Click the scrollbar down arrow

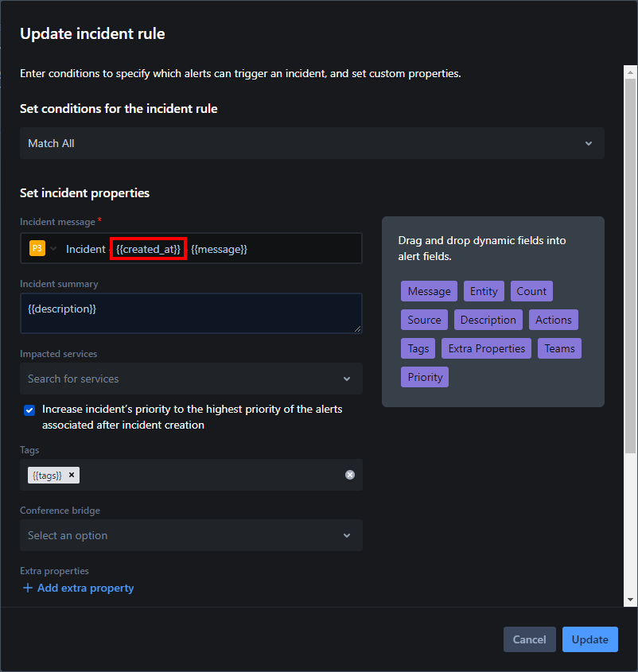tap(630, 600)
